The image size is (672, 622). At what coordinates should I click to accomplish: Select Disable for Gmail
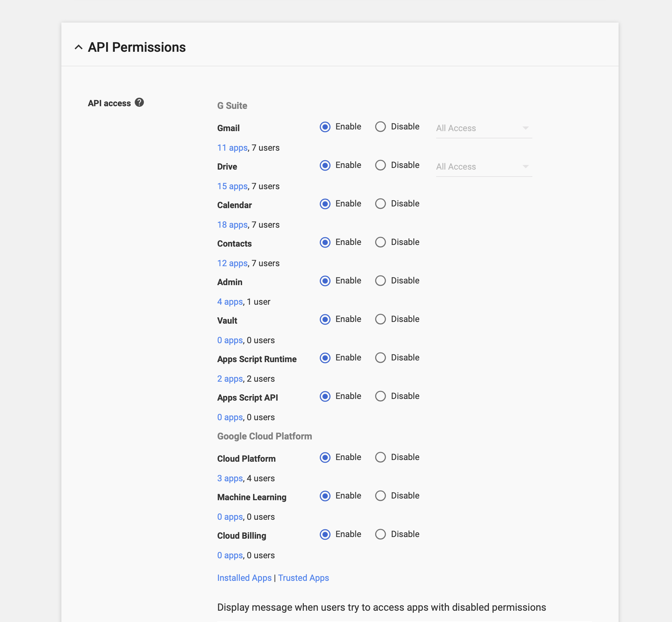point(380,127)
